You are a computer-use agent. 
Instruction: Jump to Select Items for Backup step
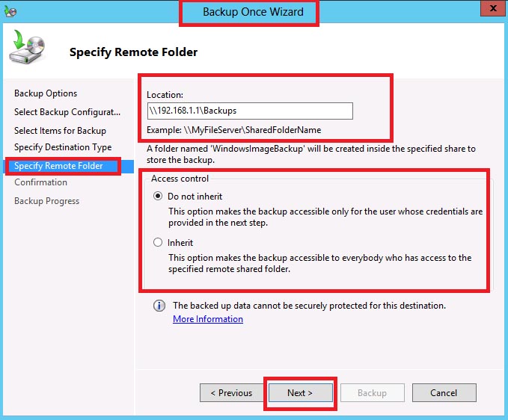(x=60, y=131)
